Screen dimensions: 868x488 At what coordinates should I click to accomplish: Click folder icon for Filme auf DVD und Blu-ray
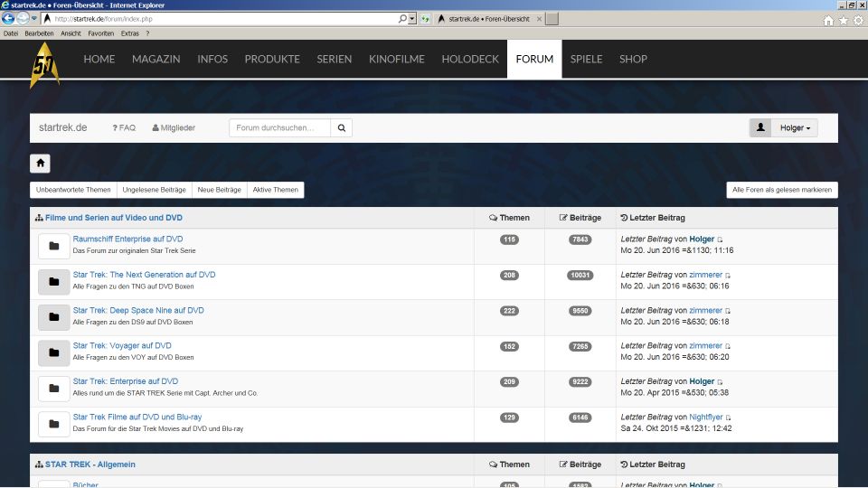(x=53, y=424)
